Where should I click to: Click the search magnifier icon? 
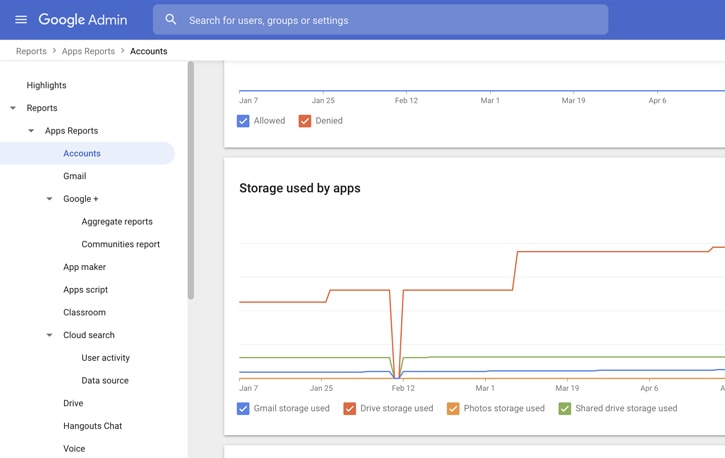pyautogui.click(x=171, y=19)
